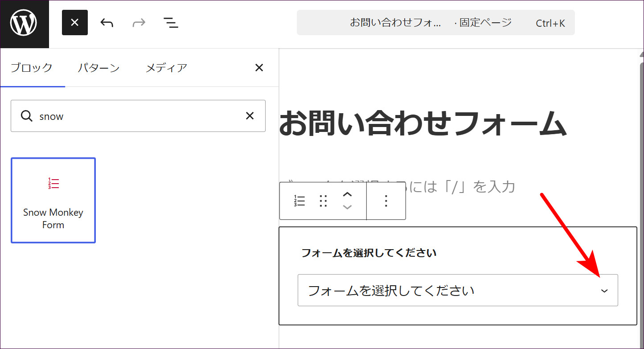Open the フォームを選択してください dropdown
The height and width of the screenshot is (349, 644).
458,290
